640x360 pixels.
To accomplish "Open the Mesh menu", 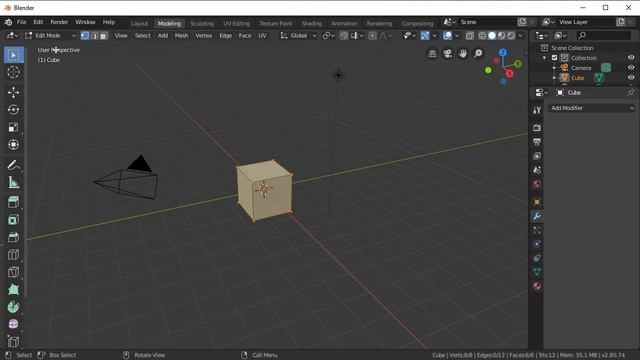I will pos(181,36).
